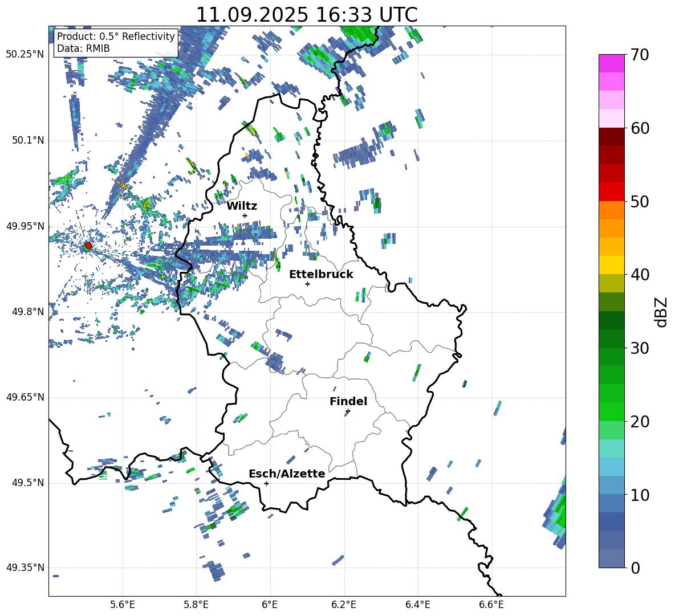The width and height of the screenshot is (675, 616).
Task: Click the 49.65°N latitude tick label
Action: (25, 397)
